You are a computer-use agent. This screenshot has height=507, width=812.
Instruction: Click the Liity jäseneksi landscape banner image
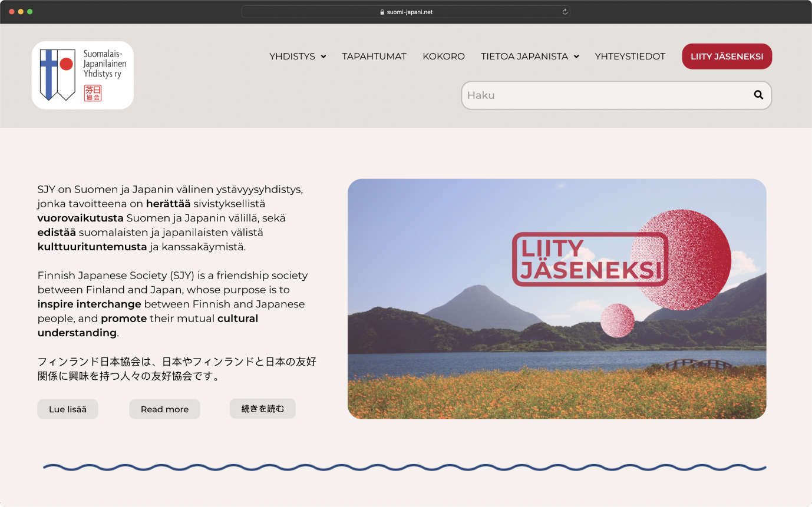557,299
